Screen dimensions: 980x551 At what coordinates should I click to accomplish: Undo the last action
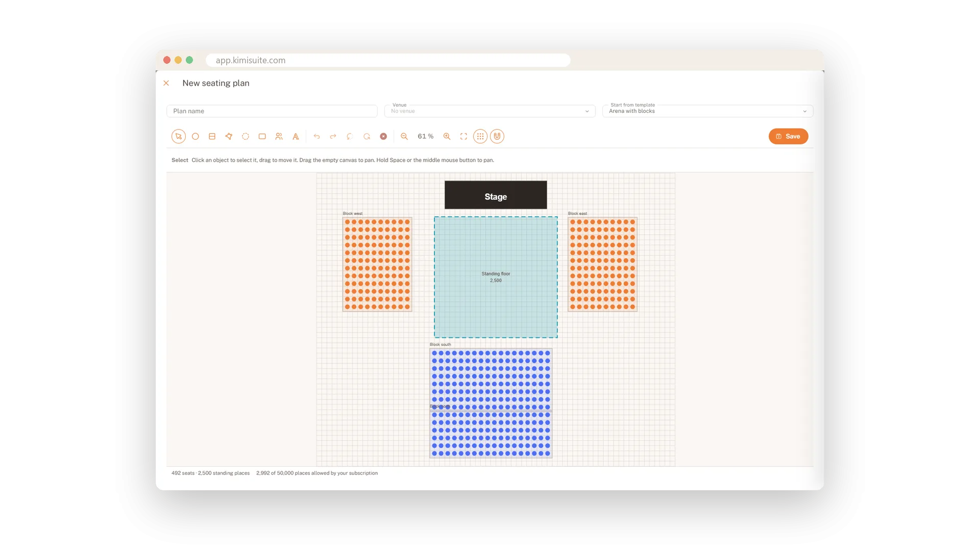pyautogui.click(x=316, y=136)
